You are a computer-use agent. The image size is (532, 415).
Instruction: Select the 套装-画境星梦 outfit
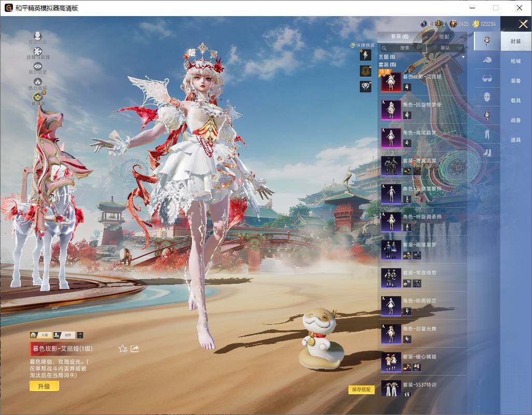pyautogui.click(x=422, y=250)
